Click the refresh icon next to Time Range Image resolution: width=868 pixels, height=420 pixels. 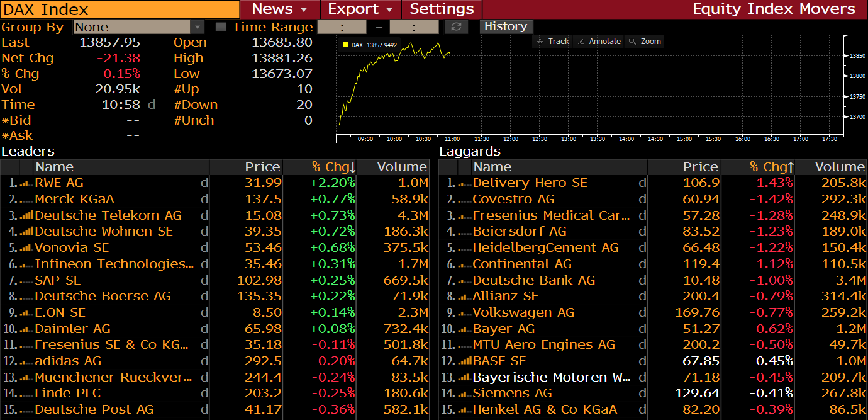[x=456, y=27]
